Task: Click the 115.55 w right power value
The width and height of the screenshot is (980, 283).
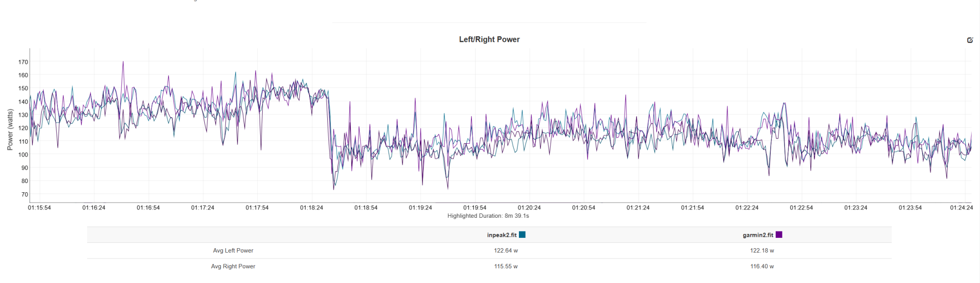Action: tap(506, 266)
